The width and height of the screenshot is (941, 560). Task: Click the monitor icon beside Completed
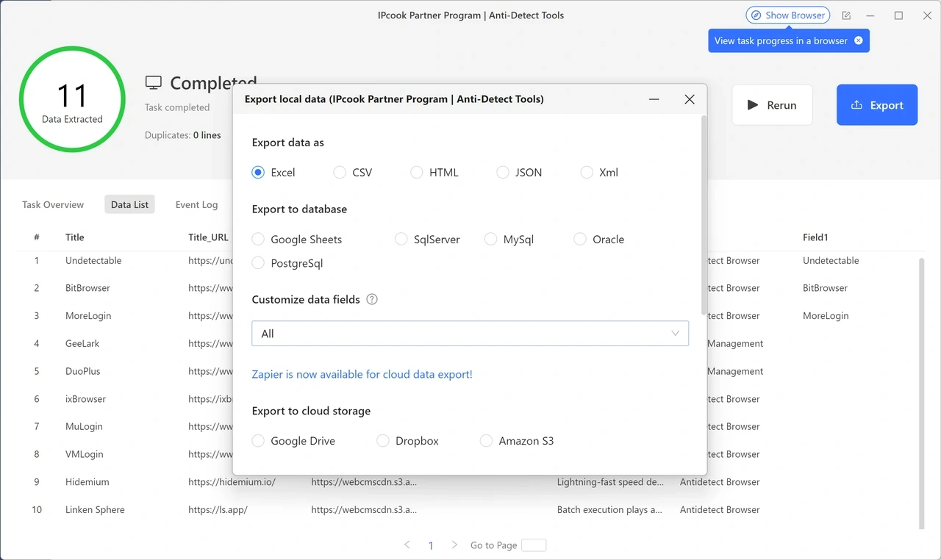pyautogui.click(x=152, y=82)
